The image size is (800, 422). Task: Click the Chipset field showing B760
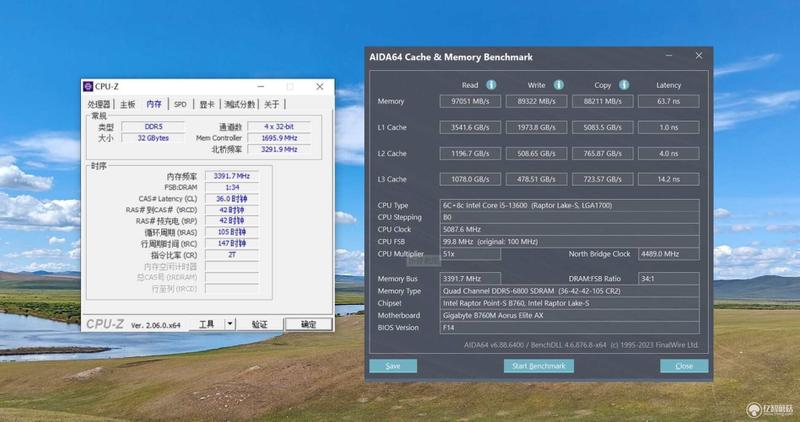tap(569, 303)
